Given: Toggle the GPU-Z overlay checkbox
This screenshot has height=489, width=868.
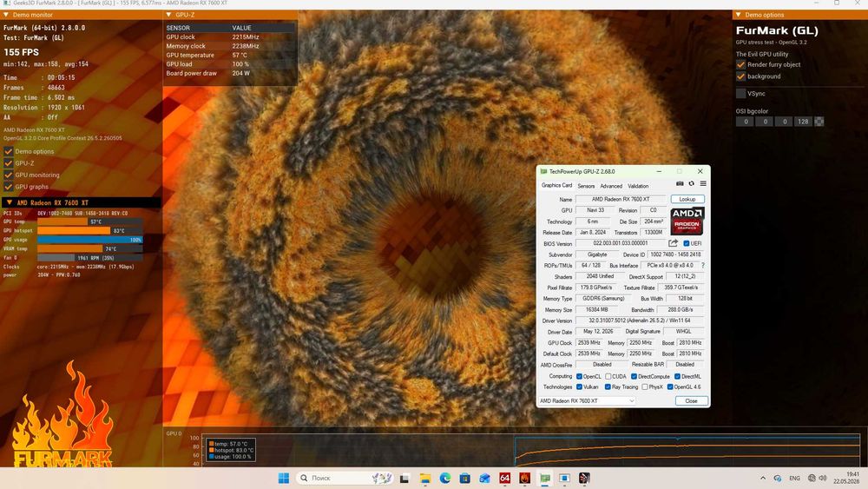Looking at the screenshot, I should point(9,162).
